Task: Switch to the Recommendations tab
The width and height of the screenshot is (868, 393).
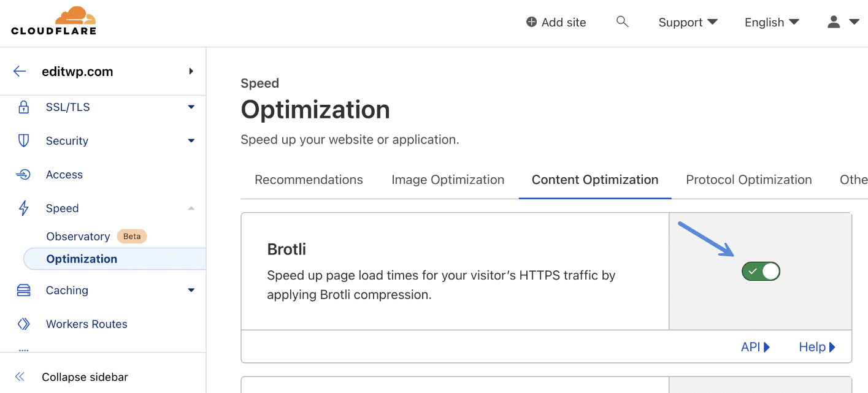Action: point(309,180)
